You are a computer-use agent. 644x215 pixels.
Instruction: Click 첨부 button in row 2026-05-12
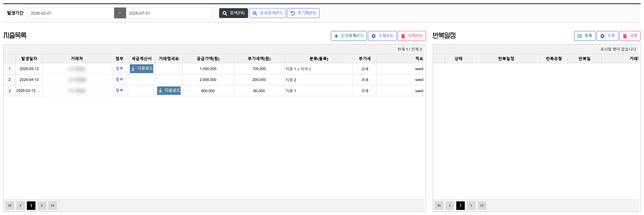click(119, 69)
